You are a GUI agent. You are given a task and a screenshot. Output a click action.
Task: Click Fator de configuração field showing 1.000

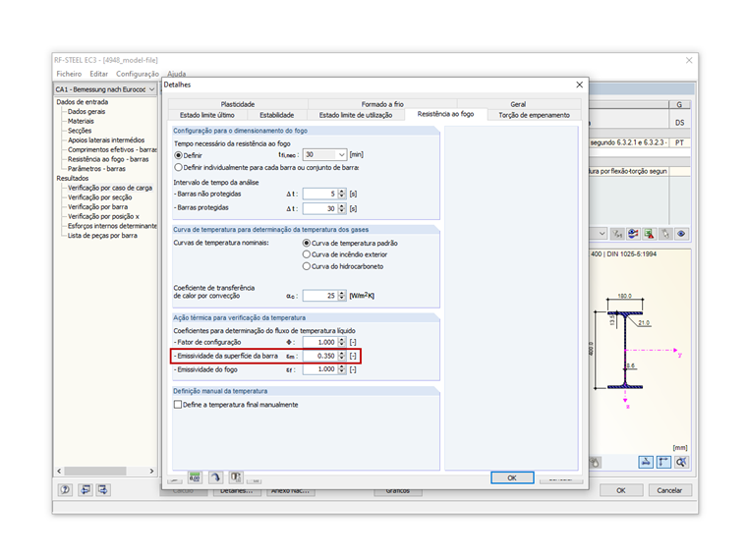click(x=320, y=342)
